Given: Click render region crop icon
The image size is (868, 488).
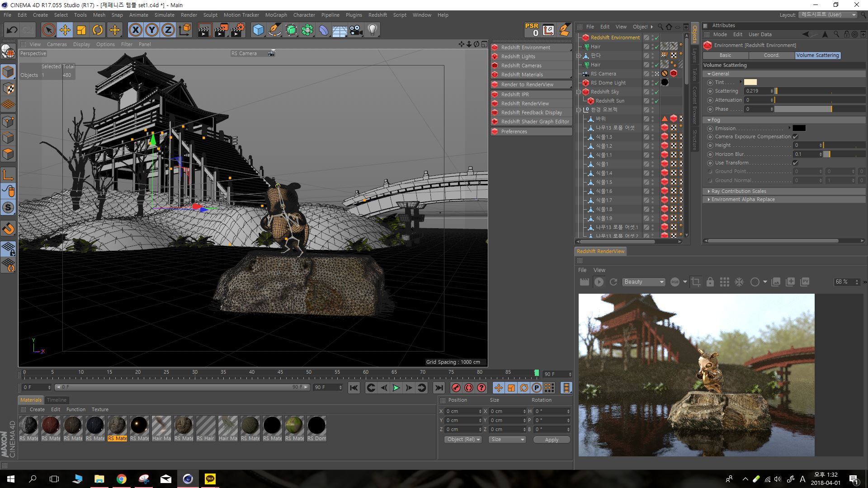Looking at the screenshot, I should click(x=696, y=282).
